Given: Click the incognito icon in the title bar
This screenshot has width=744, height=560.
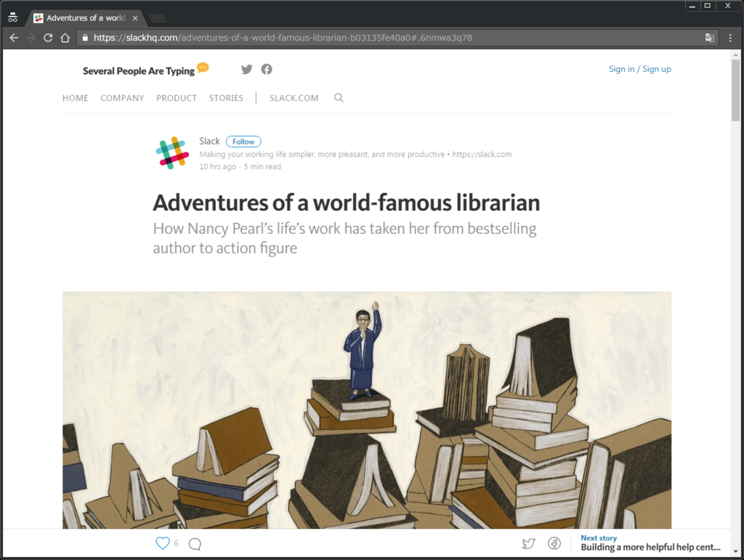Looking at the screenshot, I should (x=13, y=17).
